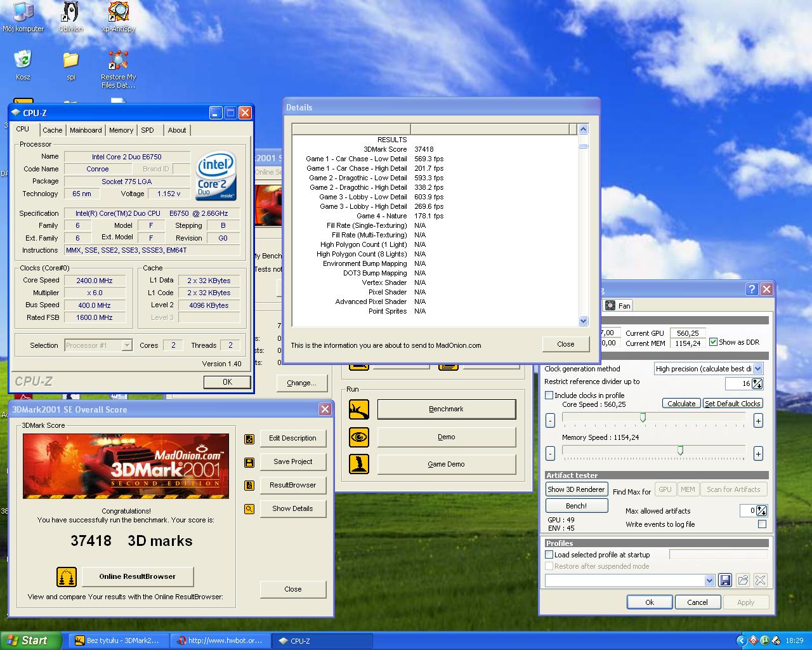The height and width of the screenshot is (650, 812).
Task: Click the Change... button
Action: click(301, 383)
